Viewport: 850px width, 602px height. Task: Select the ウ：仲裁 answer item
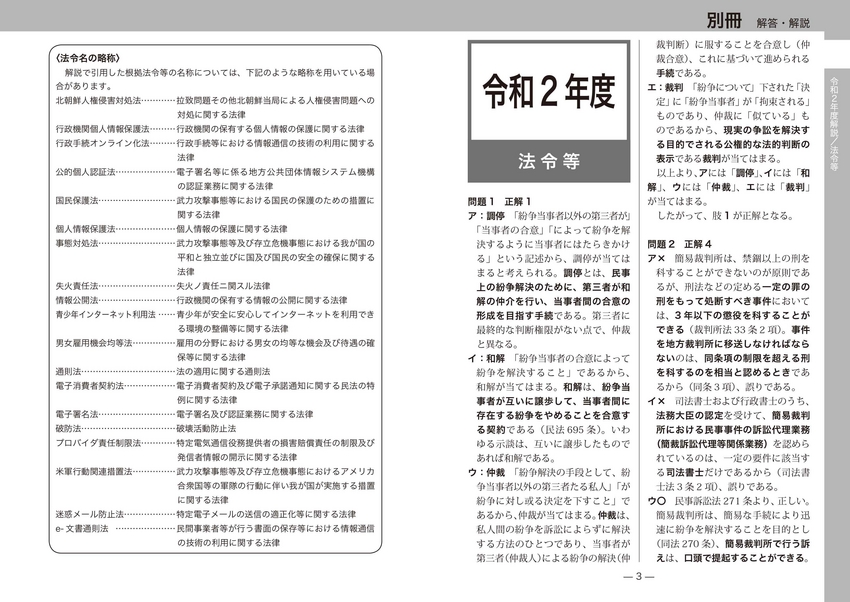pos(488,470)
